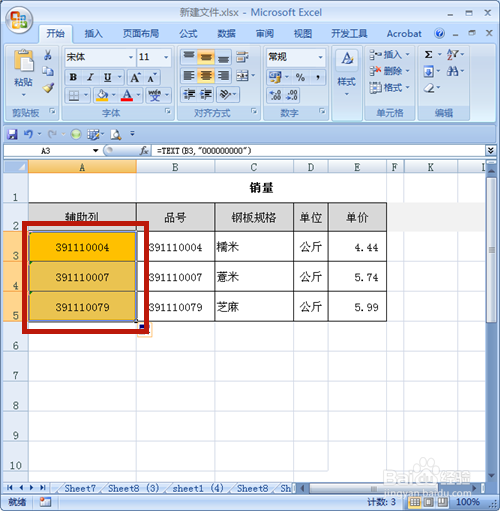This screenshot has width=500, height=511.
Task: Decrease decimal places
Action: tap(292, 95)
